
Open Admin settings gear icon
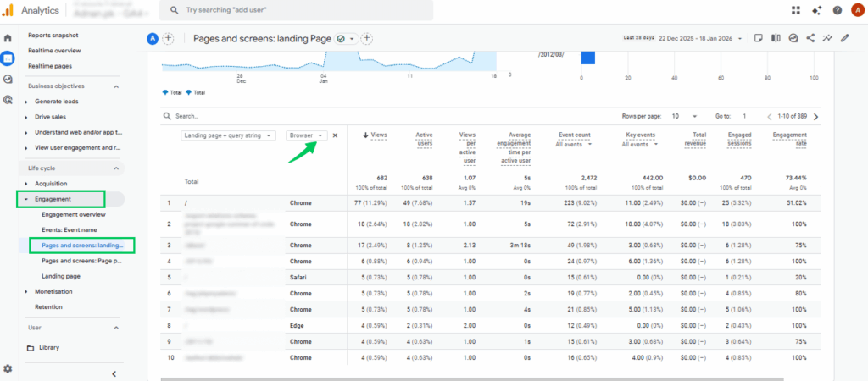[x=8, y=369]
